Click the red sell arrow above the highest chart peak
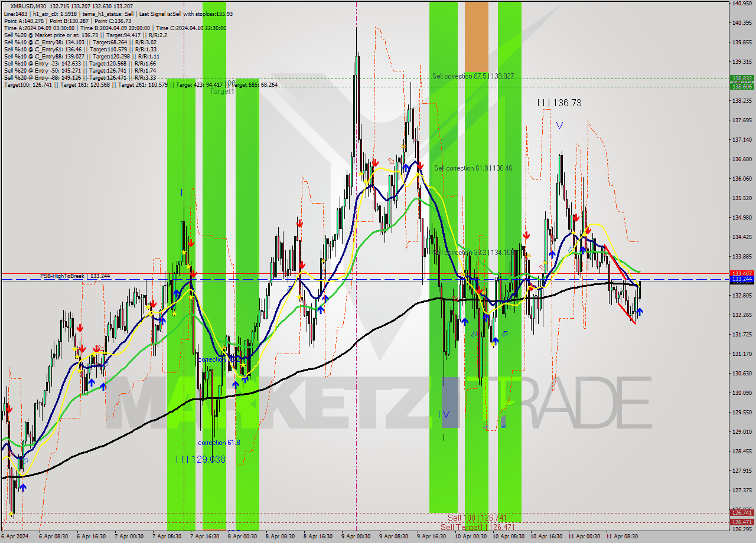Viewport: 756px width, 543px height. (375, 162)
